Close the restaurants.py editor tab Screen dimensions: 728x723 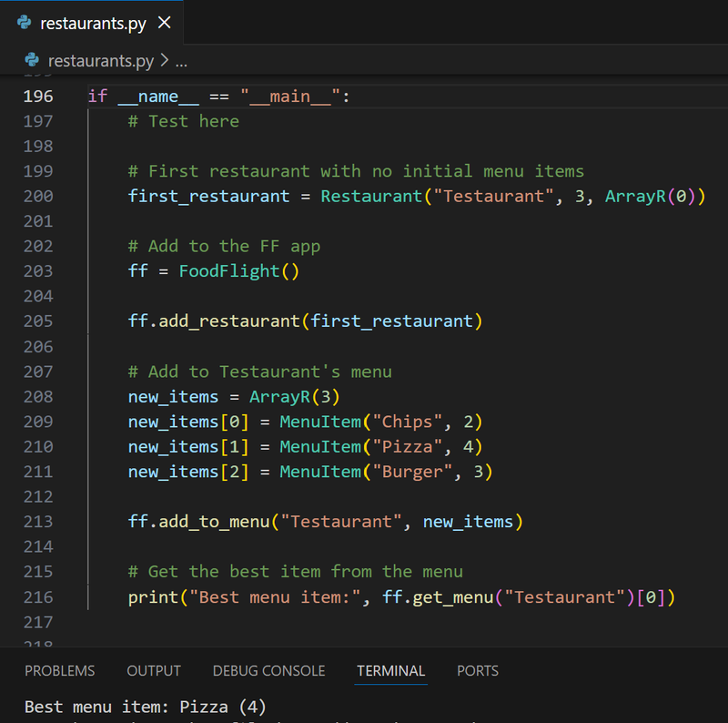(x=165, y=24)
